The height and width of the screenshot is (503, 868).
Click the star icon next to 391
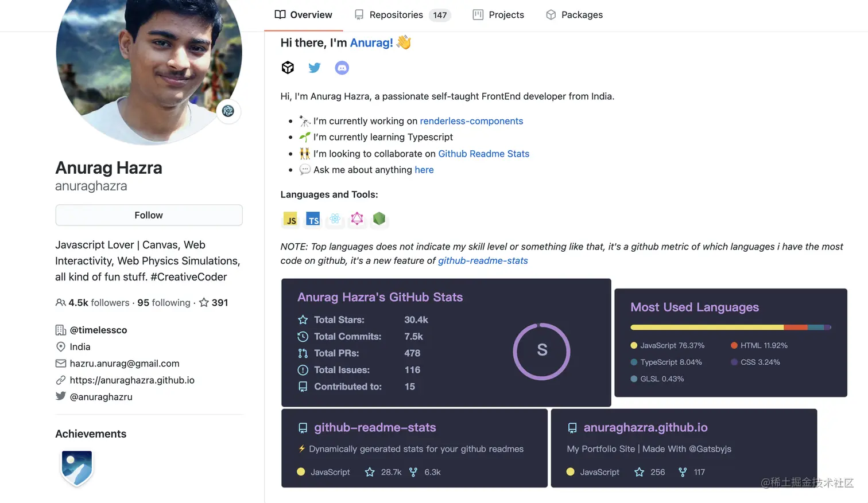coord(204,302)
